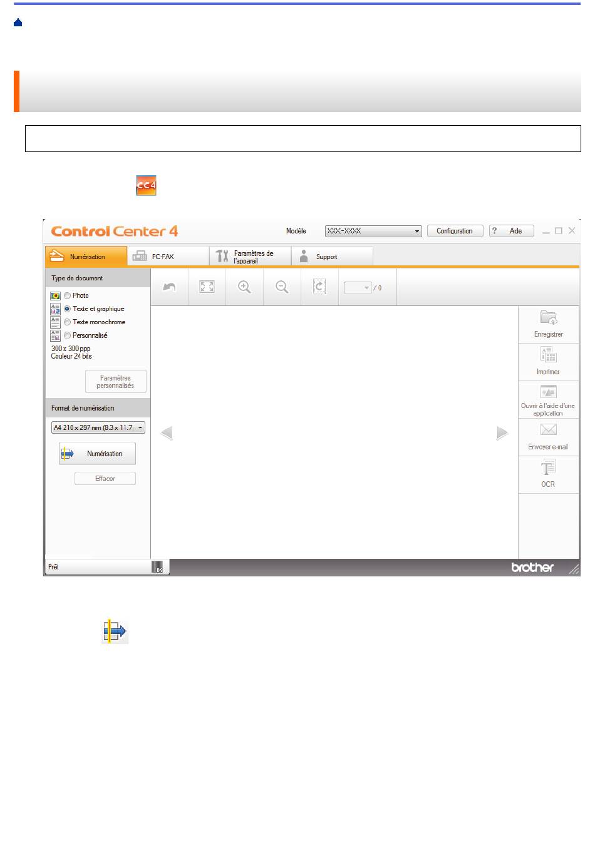Click the ControlCenter4 logo
This screenshot has height=868, width=595.
tap(115, 231)
